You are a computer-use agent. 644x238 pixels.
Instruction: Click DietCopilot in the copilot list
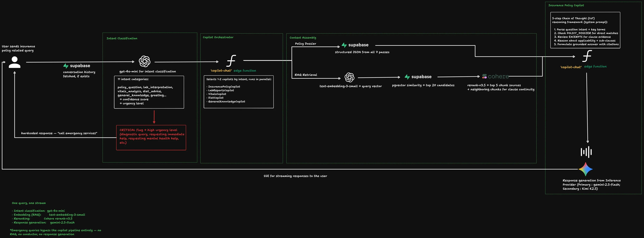tap(215, 98)
